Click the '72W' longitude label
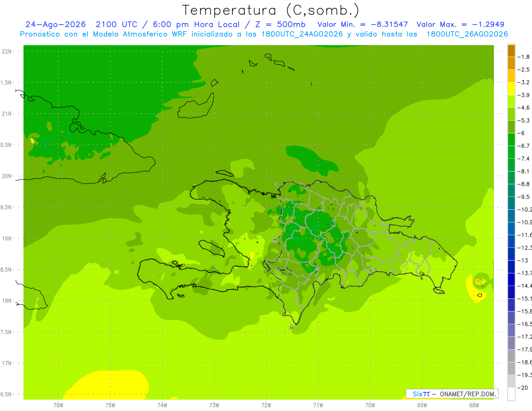Screen dimensions: 532x411 point(266,405)
